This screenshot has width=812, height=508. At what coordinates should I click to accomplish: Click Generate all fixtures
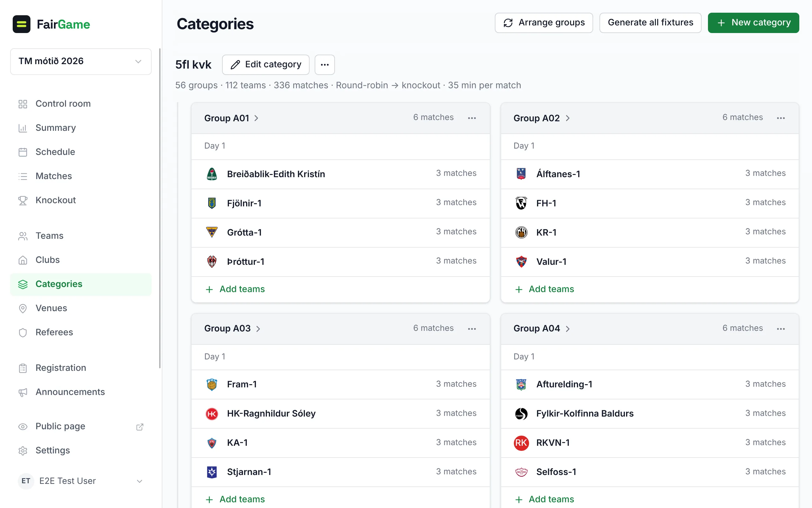[650, 23]
